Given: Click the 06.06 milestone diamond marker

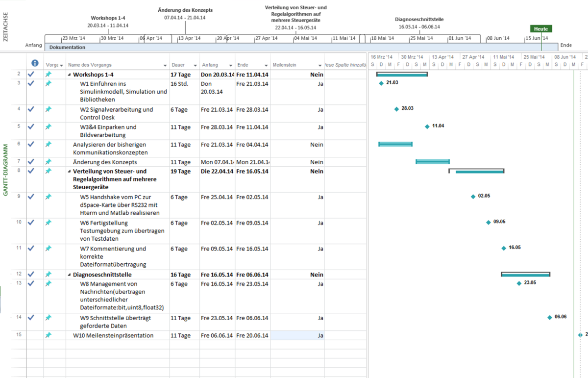Looking at the screenshot, I should (550, 317).
